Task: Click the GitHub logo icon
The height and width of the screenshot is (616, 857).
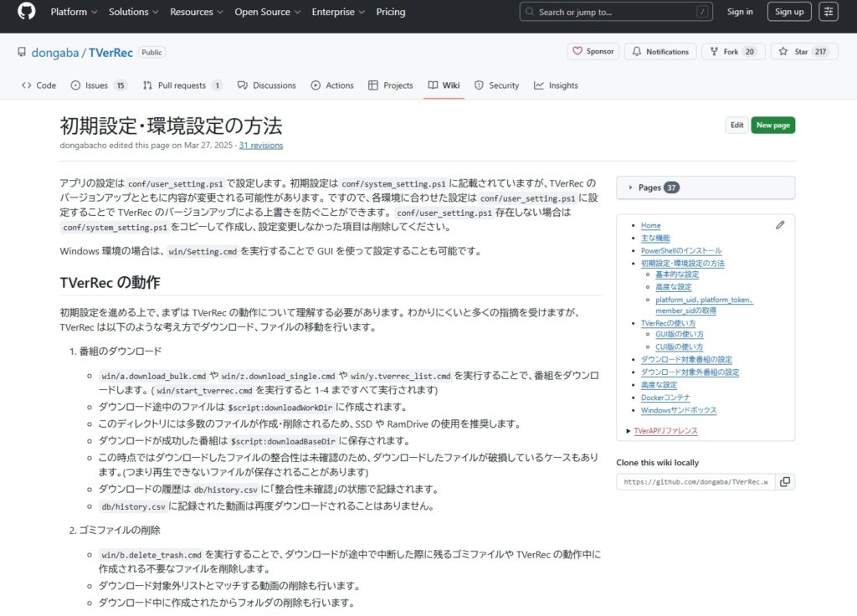Action: (26, 12)
